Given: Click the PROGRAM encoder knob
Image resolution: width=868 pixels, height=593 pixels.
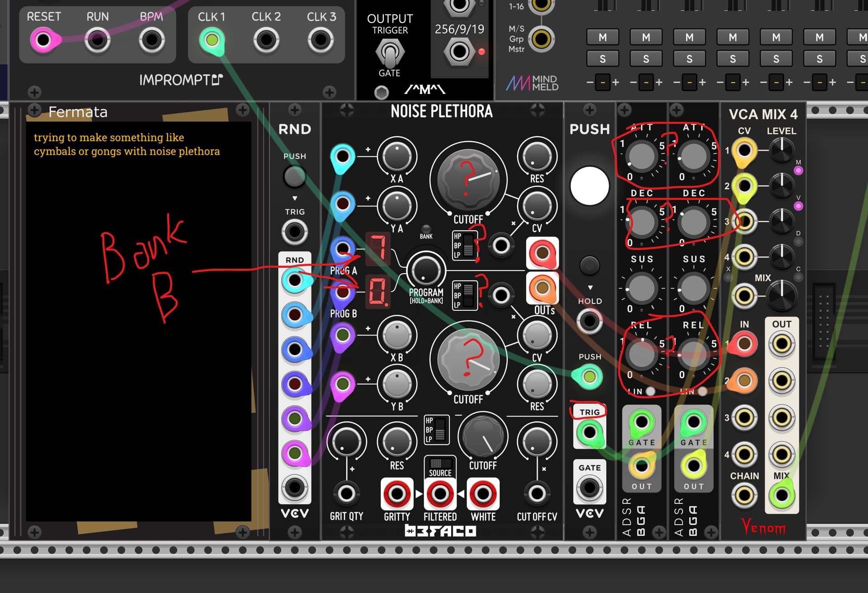Looking at the screenshot, I should (425, 270).
